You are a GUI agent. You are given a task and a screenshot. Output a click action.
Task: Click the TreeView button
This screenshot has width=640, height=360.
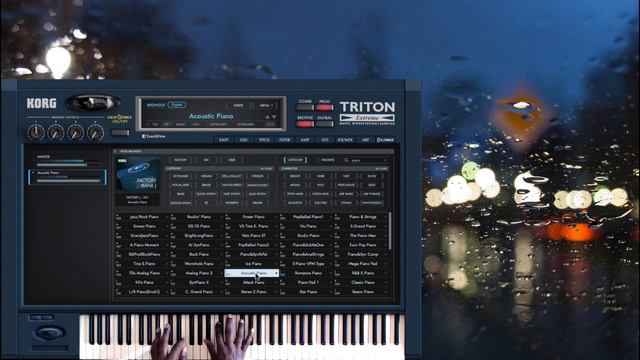[x=153, y=136]
